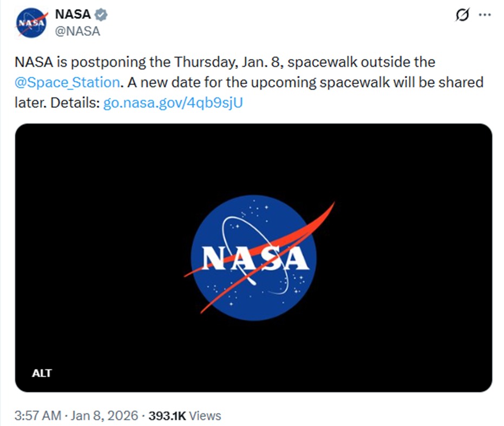The width and height of the screenshot is (504, 426).
Task: Open the @Space_Station mention
Action: [67, 82]
